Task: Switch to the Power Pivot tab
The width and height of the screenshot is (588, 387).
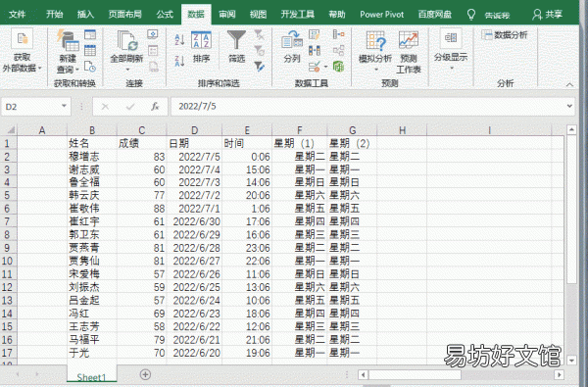Action: 382,15
